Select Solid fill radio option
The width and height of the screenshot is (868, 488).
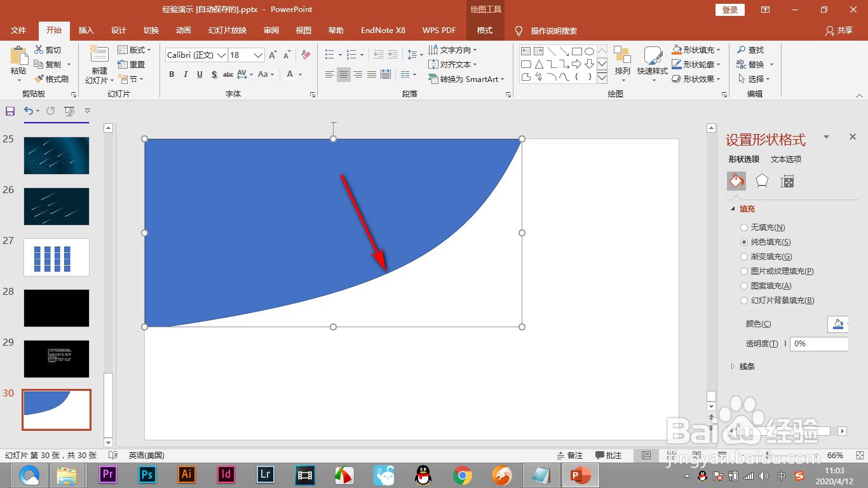click(x=744, y=242)
